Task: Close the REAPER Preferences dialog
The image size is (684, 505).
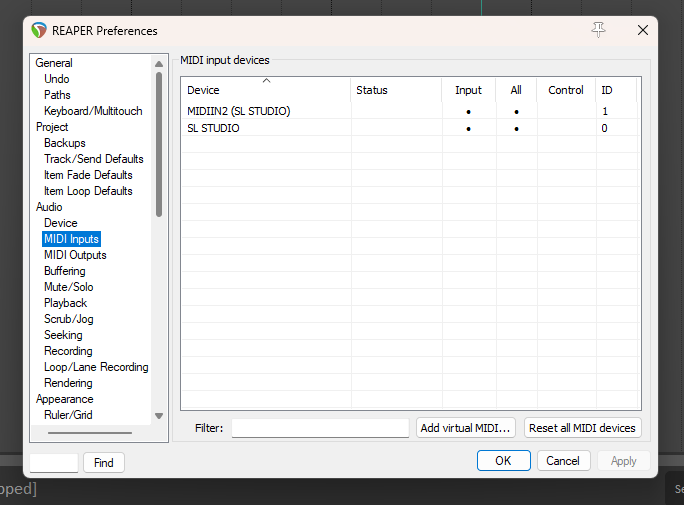Action: coord(643,30)
